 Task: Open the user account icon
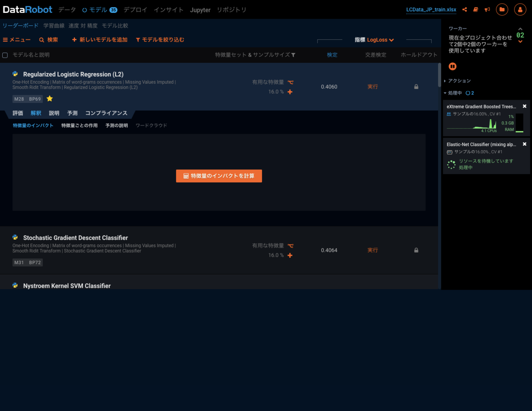point(520,9)
